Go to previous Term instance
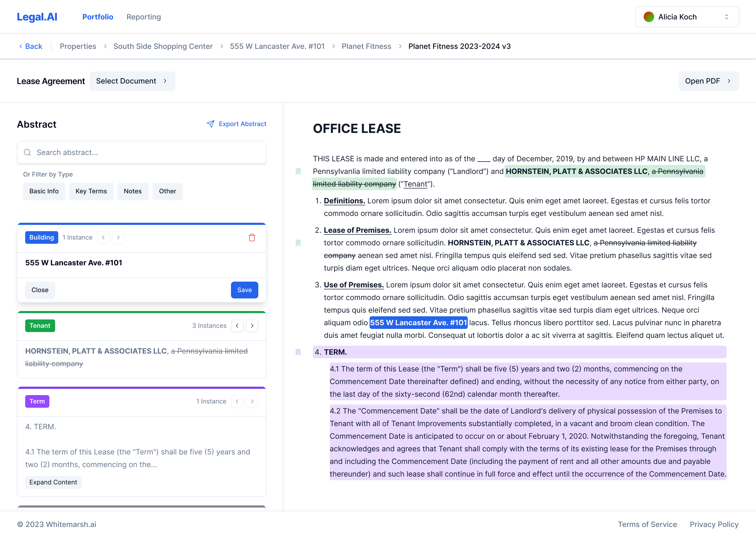756x538 pixels. [x=237, y=401]
